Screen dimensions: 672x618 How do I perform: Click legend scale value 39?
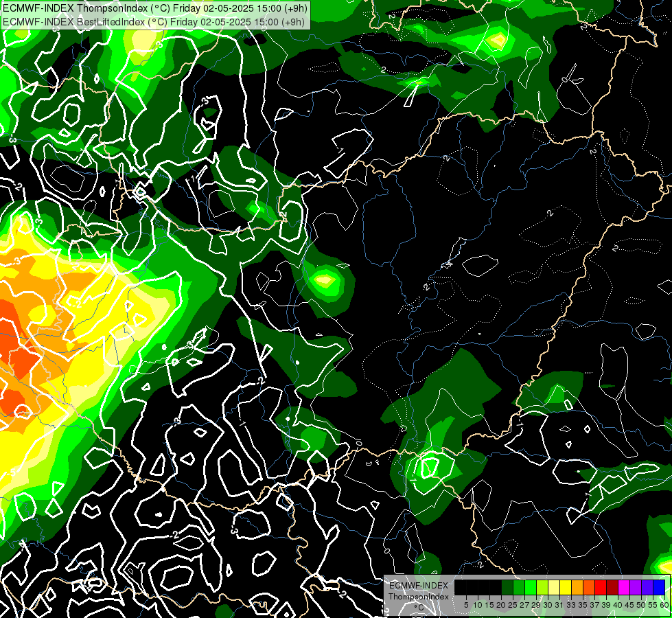606,605
